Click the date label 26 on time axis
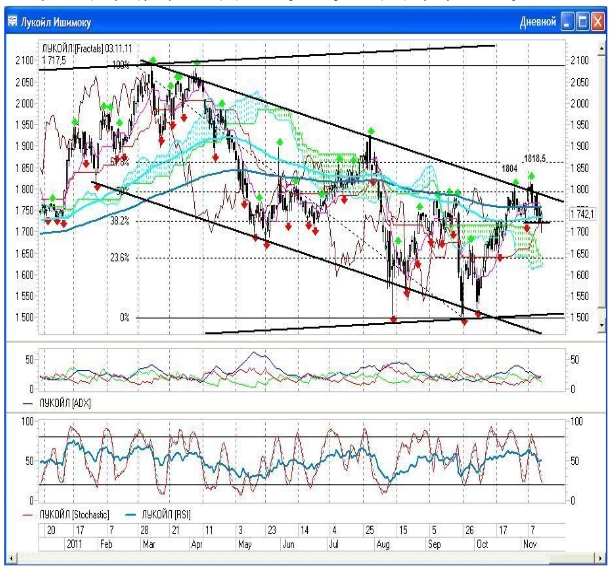The height and width of the screenshot is (567, 609). click(469, 530)
